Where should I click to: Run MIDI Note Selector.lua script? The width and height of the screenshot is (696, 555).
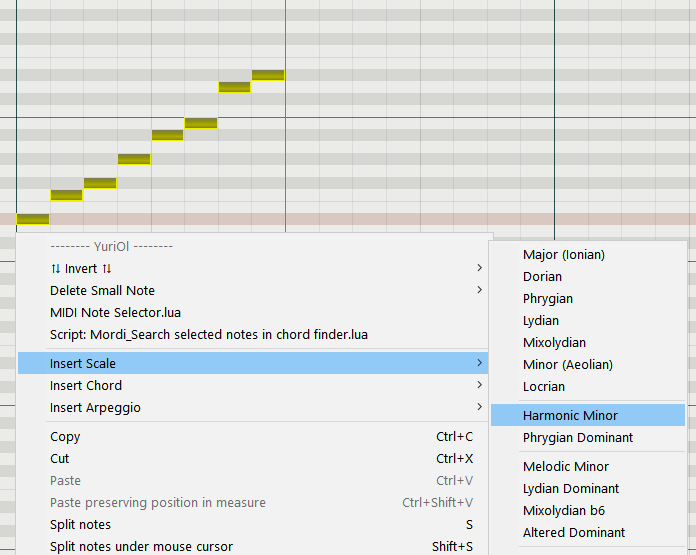tap(253, 313)
